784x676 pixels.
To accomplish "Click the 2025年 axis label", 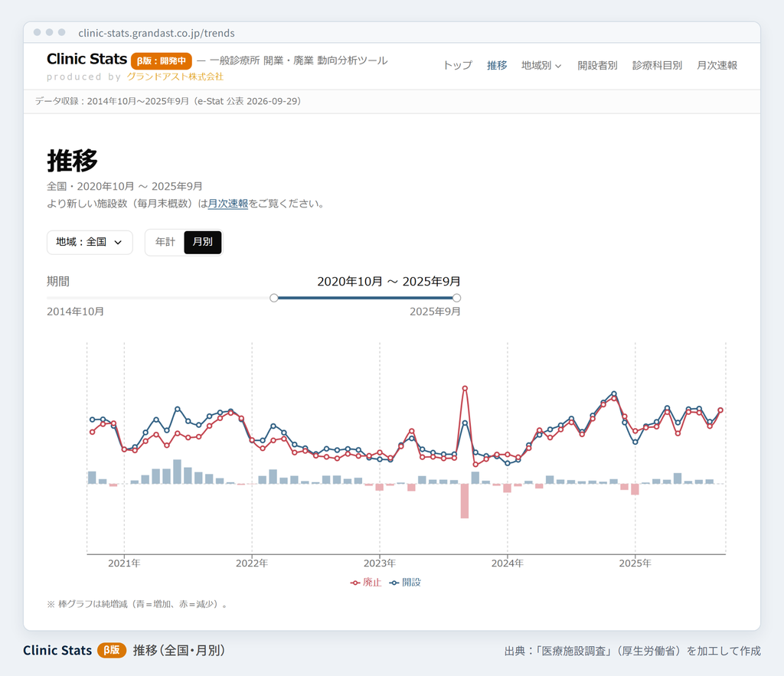I will pos(635,563).
